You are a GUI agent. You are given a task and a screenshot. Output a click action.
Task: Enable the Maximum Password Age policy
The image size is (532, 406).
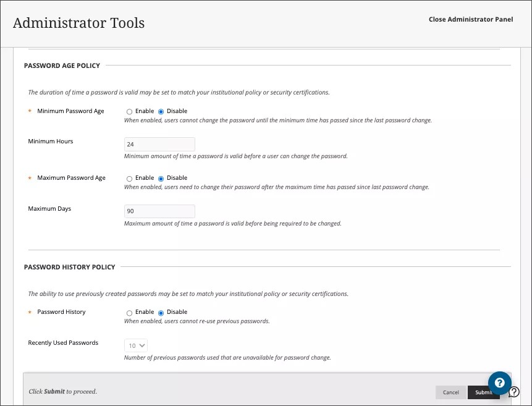pos(129,178)
